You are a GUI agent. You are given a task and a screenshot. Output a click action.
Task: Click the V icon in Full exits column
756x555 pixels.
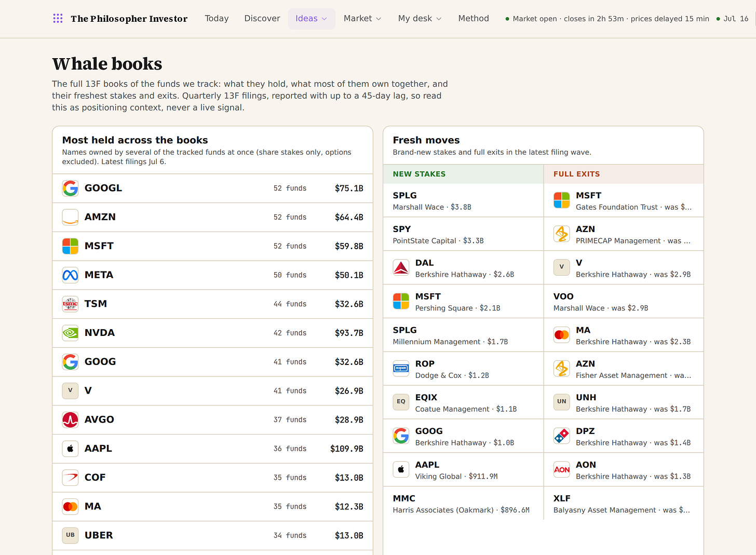(562, 267)
